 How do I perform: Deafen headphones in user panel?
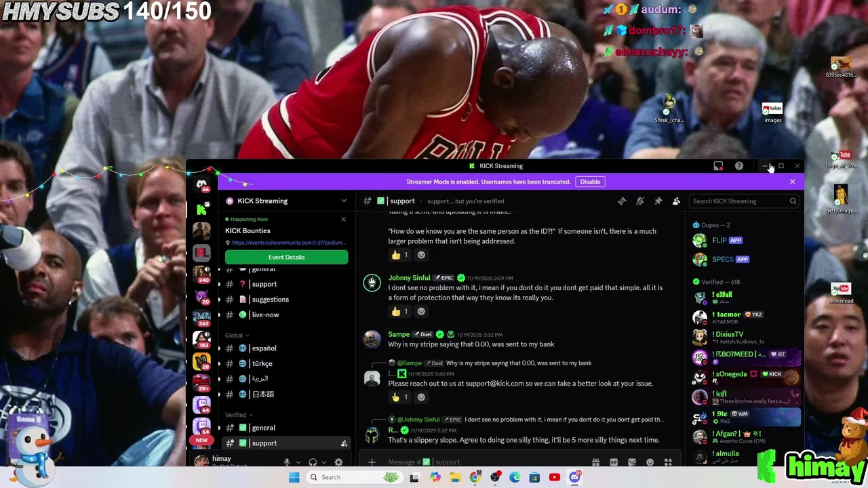click(313, 462)
